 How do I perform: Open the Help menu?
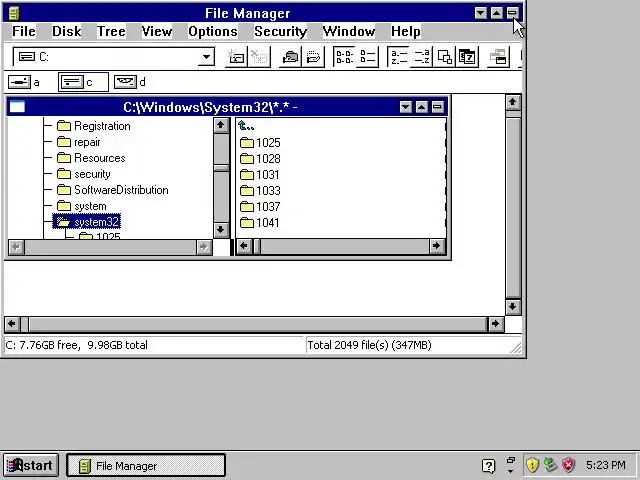click(405, 31)
